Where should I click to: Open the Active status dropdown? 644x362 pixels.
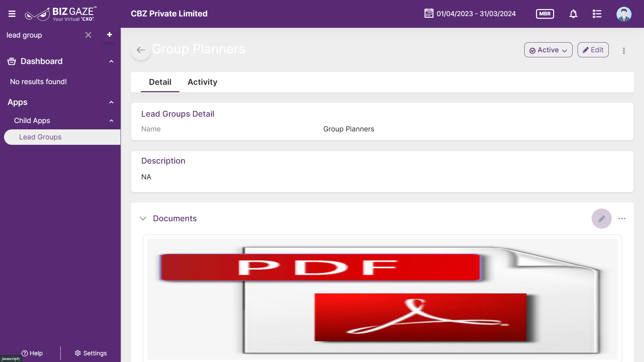pos(548,50)
